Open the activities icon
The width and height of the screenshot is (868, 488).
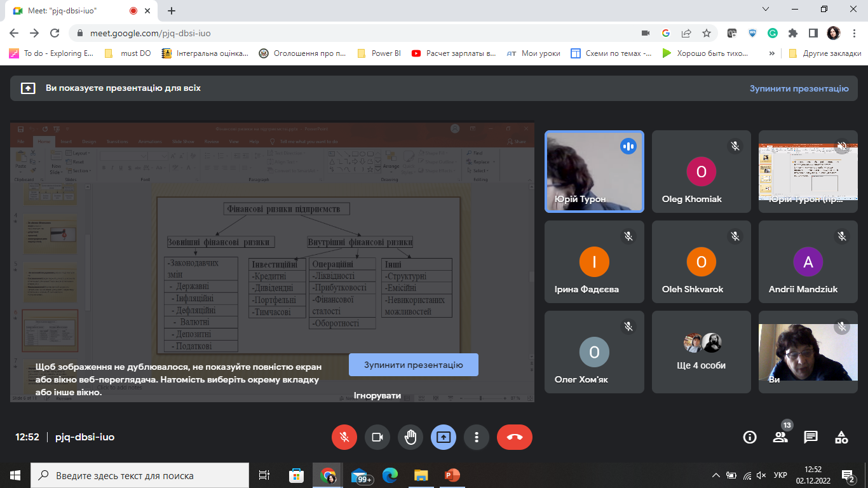(x=841, y=437)
